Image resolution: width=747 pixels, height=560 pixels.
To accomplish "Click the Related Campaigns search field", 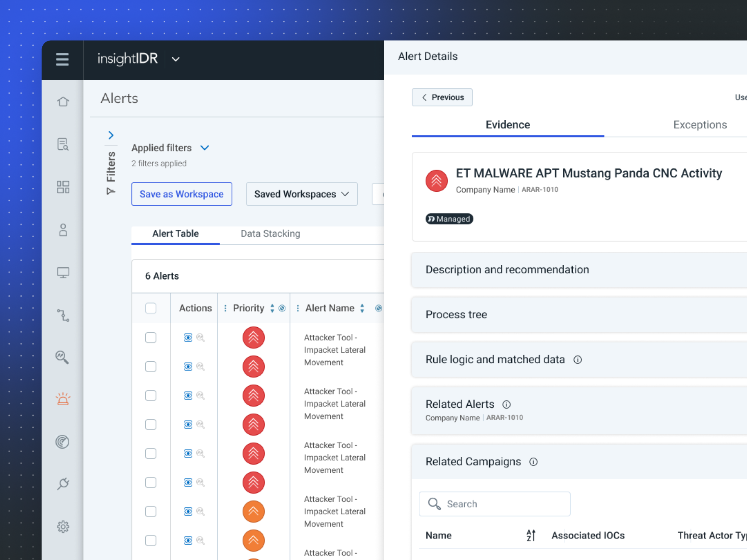I will (x=495, y=504).
